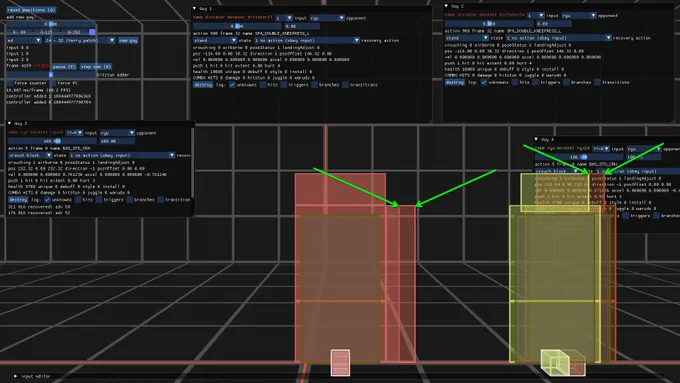Collapse the Guy 3 window triangle
This screenshot has height=383, width=680.
(x=10, y=123)
